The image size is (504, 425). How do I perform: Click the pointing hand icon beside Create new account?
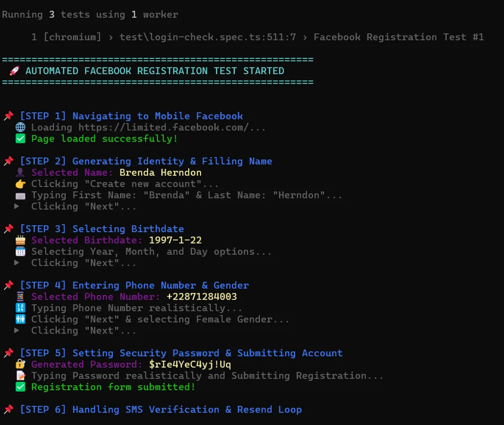coord(20,184)
